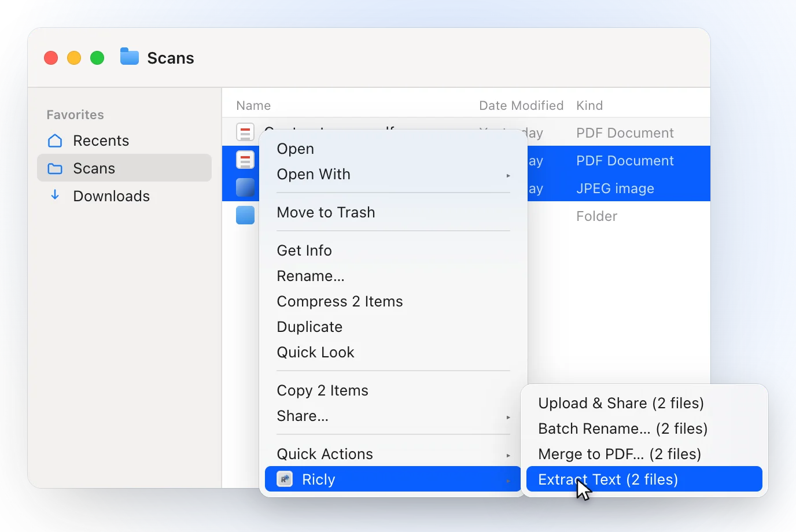This screenshot has width=796, height=532.
Task: Click the Downloads arrow icon in sidebar
Action: coord(55,195)
